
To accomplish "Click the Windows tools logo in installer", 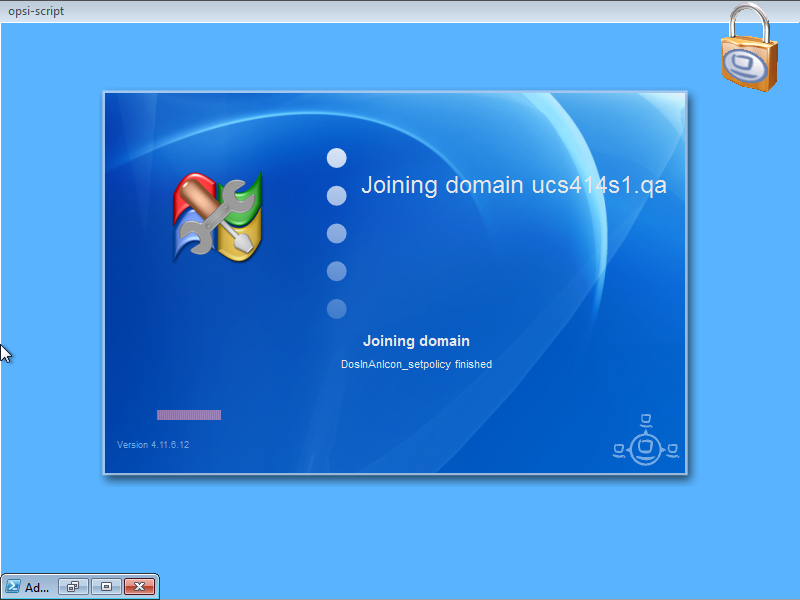I will click(x=218, y=217).
